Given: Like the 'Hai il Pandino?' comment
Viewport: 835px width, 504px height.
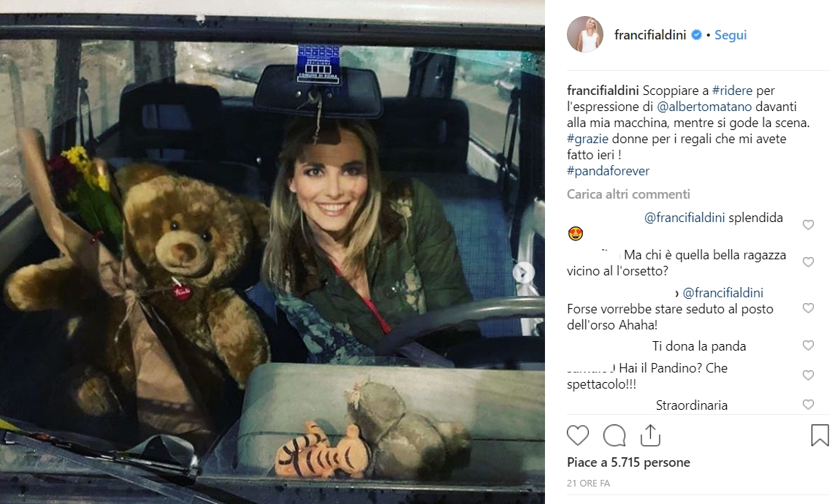Looking at the screenshot, I should coord(808,375).
